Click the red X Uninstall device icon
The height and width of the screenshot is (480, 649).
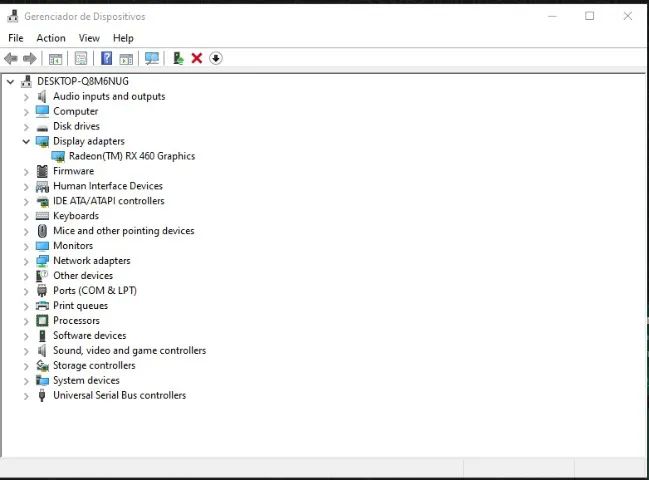pyautogui.click(x=197, y=58)
